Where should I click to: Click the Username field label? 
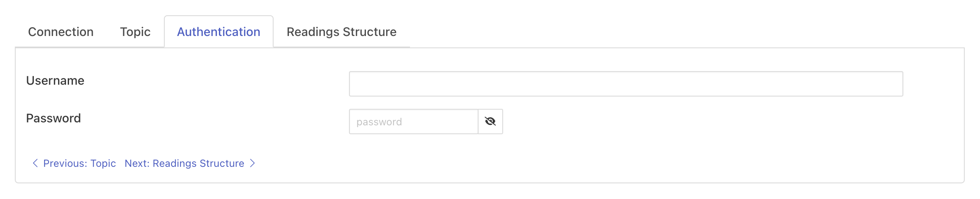(x=55, y=80)
